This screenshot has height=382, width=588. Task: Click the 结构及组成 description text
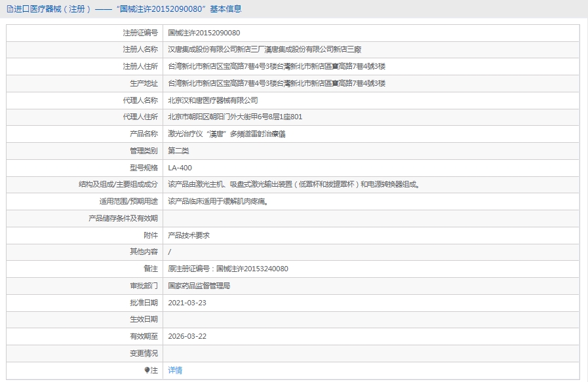click(x=293, y=185)
